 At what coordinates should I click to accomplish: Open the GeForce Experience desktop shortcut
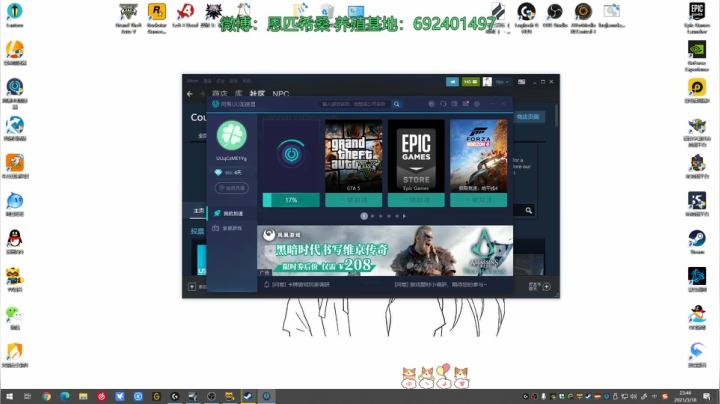697,56
